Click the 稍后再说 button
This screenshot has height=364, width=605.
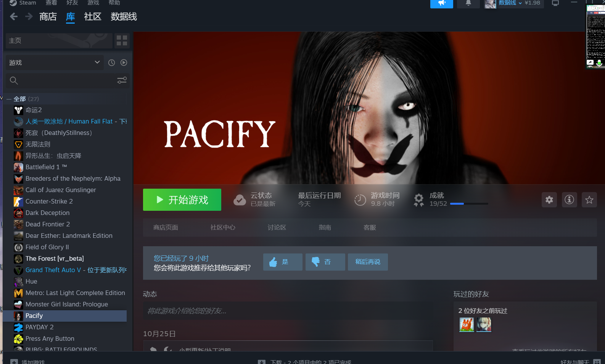(x=368, y=262)
